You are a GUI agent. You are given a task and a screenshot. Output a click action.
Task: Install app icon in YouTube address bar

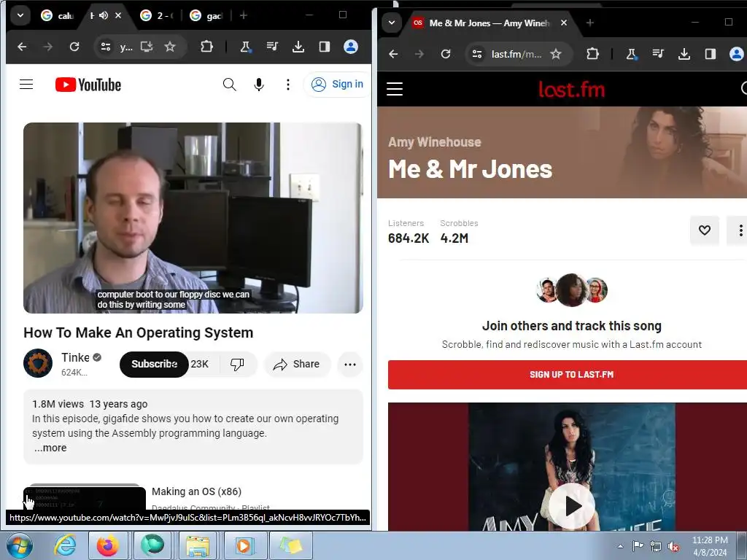point(147,47)
